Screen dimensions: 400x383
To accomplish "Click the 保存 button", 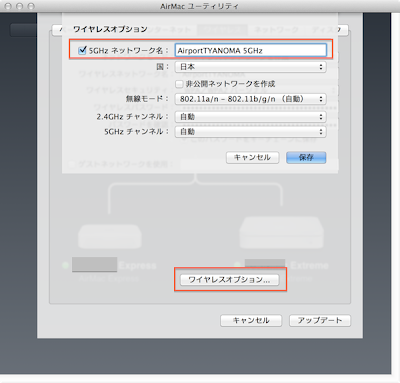I will click(306, 157).
